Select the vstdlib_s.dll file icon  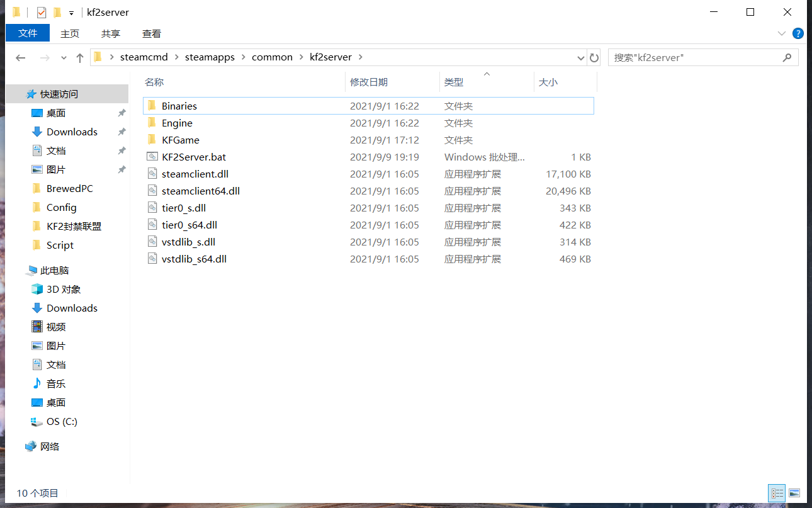click(x=152, y=242)
